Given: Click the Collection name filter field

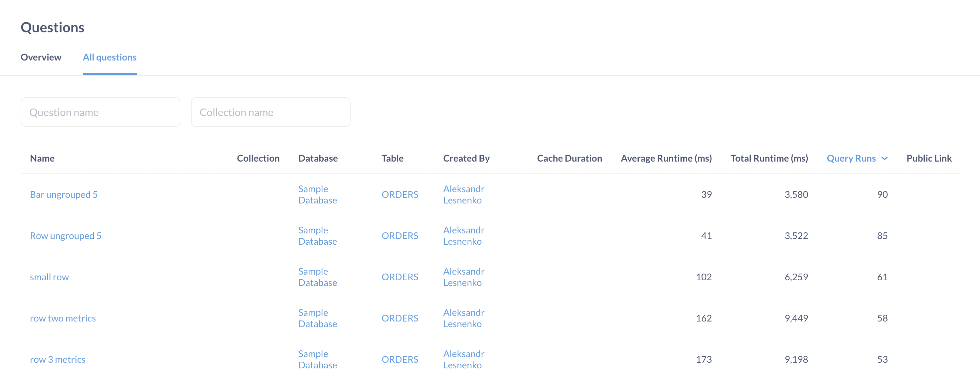Looking at the screenshot, I should pos(270,112).
